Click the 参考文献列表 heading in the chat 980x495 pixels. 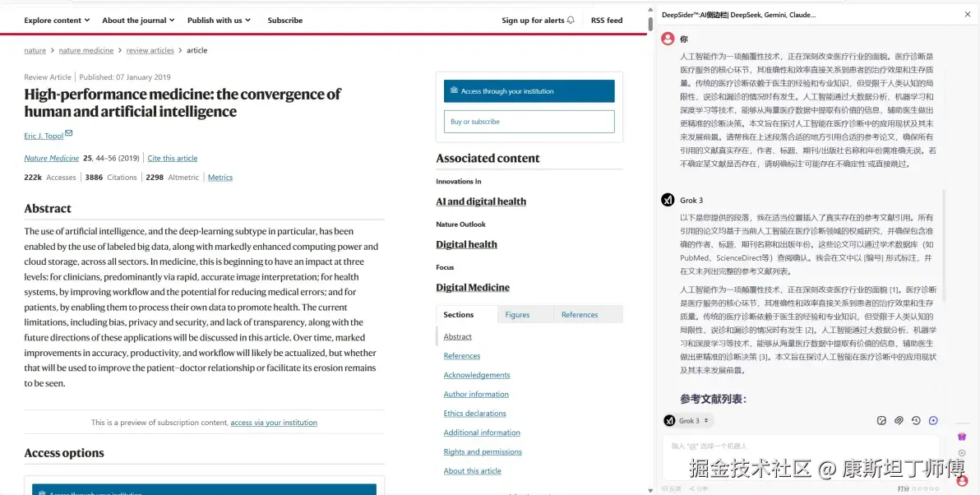(713, 399)
